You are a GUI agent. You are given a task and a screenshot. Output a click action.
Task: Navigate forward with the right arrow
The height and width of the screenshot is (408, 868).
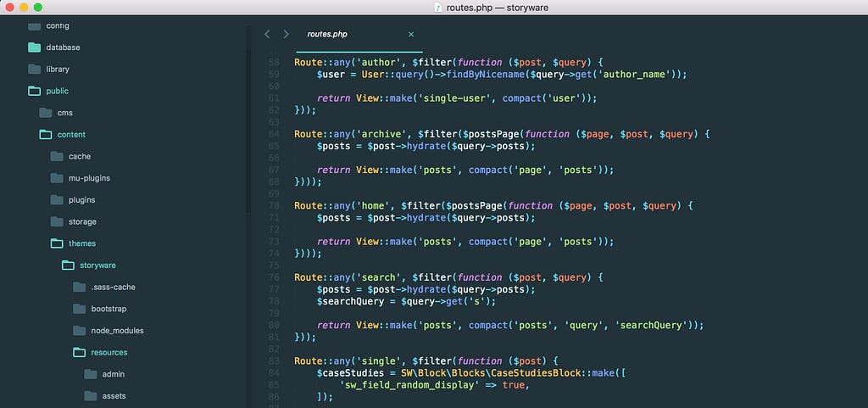[x=287, y=34]
